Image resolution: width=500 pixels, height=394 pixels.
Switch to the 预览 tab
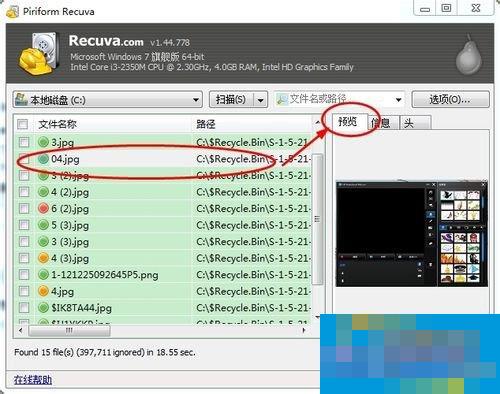(x=349, y=122)
